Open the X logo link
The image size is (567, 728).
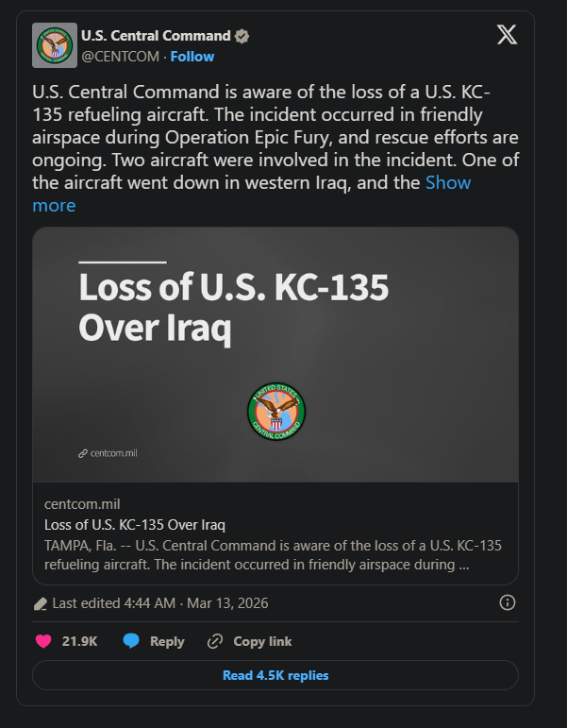(507, 35)
